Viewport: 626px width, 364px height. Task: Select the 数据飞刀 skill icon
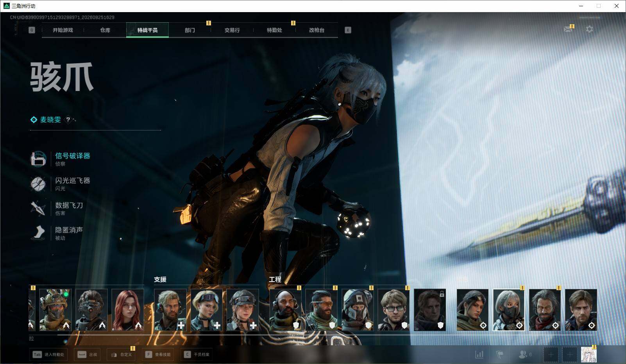pyautogui.click(x=38, y=208)
